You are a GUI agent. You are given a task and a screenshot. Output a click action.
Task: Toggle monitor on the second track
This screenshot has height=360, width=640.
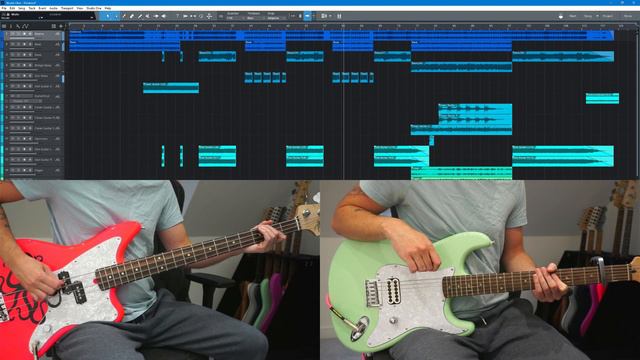click(30, 44)
